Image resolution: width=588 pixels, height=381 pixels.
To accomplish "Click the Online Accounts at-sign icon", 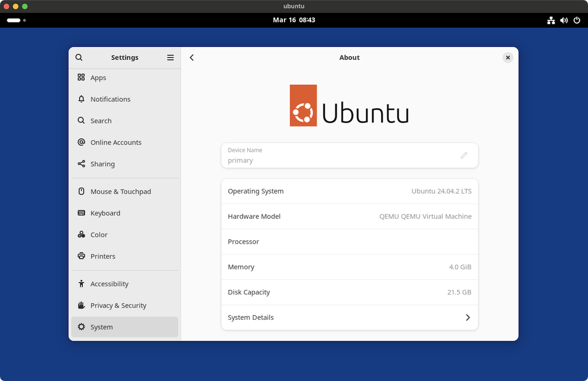I will click(x=81, y=142).
